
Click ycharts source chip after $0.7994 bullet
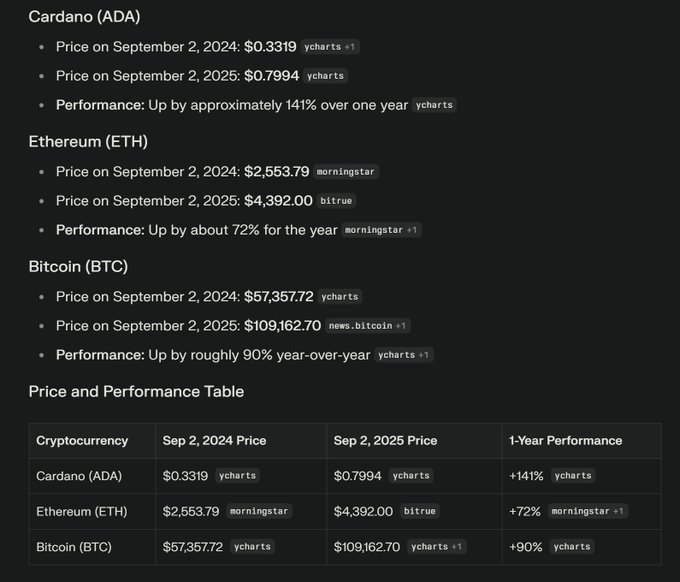[325, 76]
